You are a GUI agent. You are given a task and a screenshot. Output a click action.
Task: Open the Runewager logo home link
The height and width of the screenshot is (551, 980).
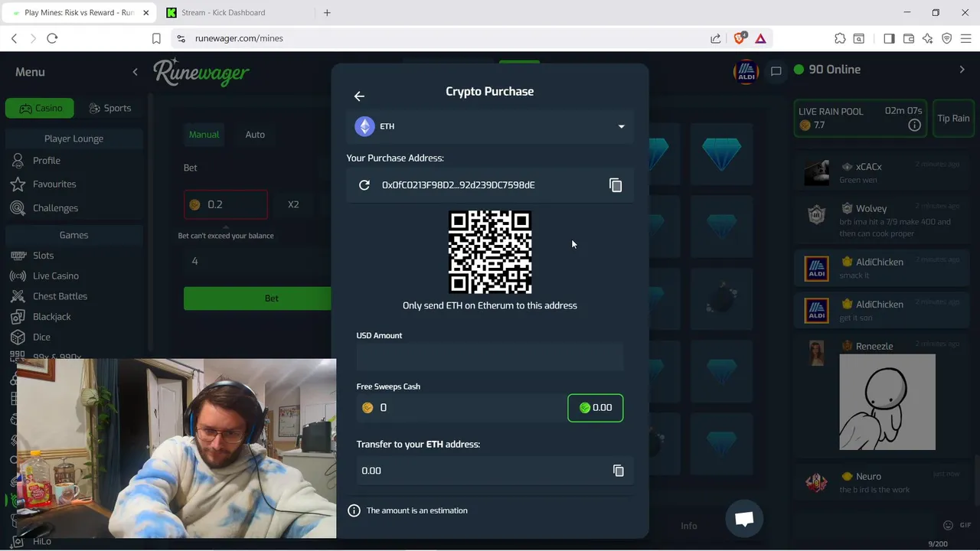[201, 73]
